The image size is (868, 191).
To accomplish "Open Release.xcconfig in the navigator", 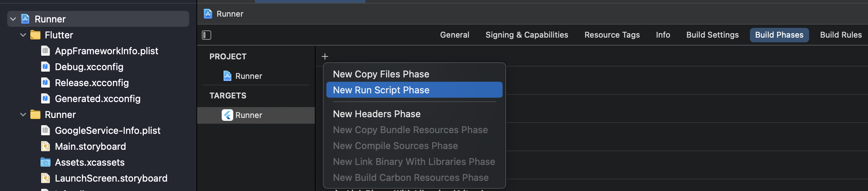I will coord(92,83).
